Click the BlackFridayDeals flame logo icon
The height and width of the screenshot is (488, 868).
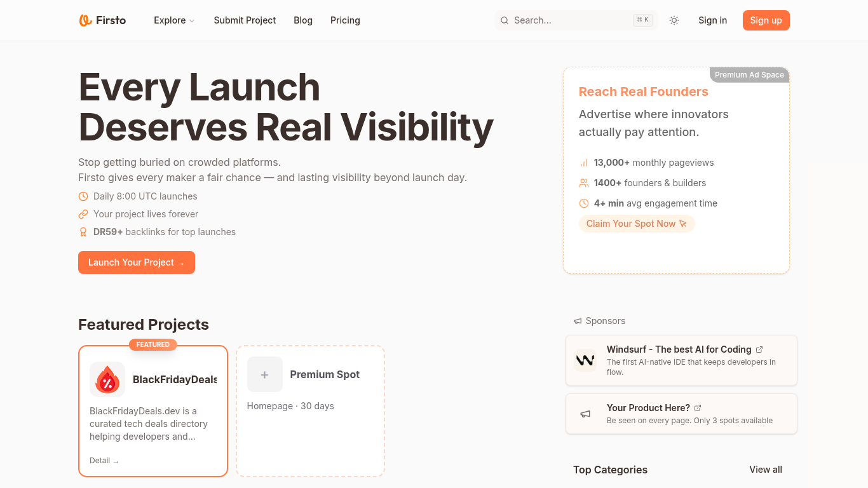pos(107,379)
